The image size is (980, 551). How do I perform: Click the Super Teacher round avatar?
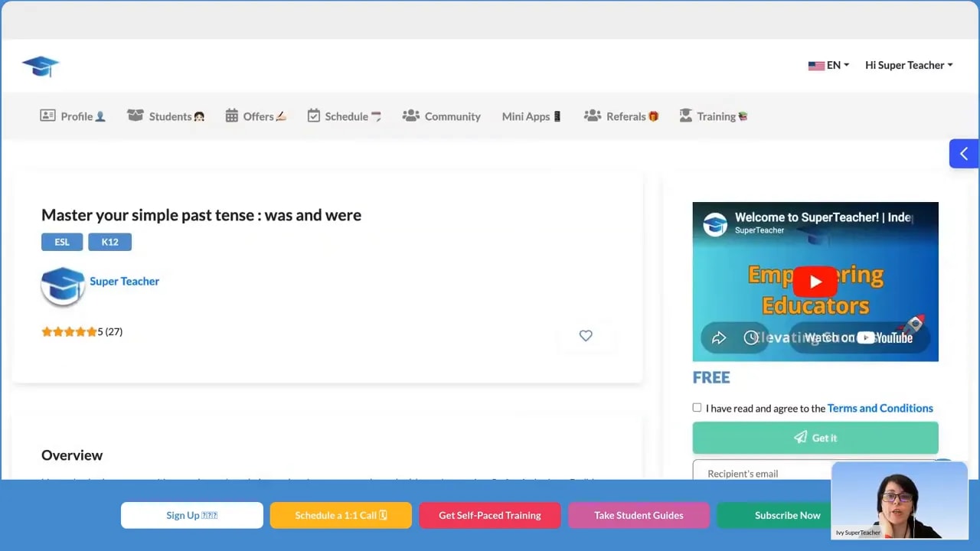63,286
